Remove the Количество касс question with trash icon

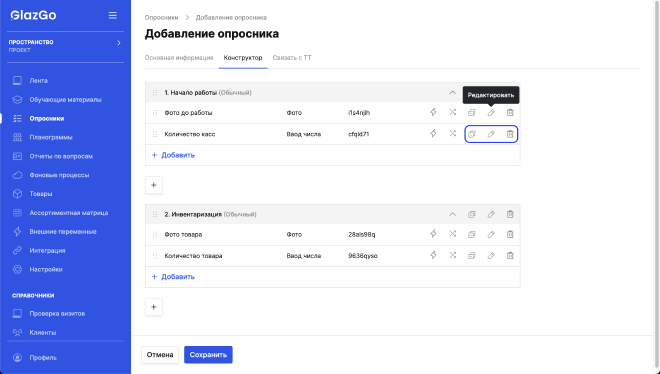[x=510, y=134]
